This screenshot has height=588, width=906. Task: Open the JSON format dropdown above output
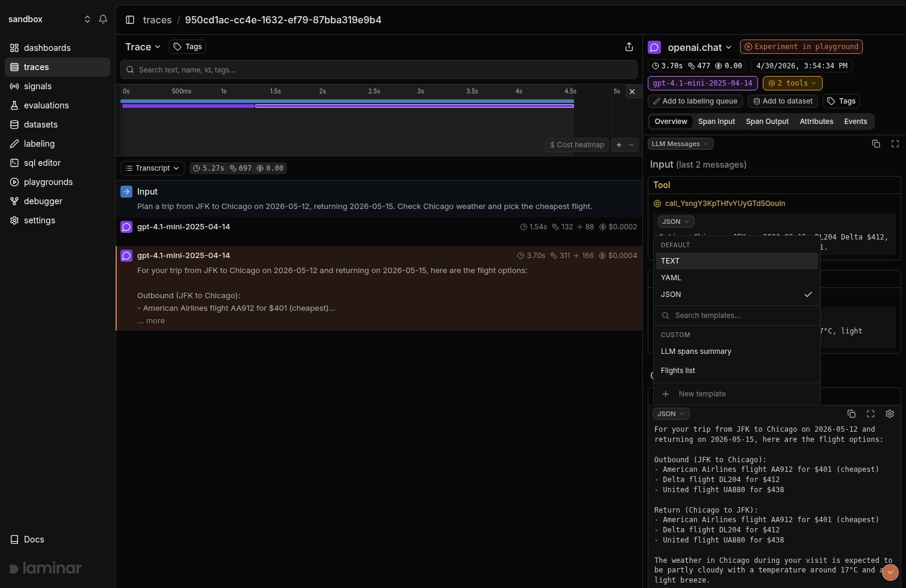(x=671, y=414)
